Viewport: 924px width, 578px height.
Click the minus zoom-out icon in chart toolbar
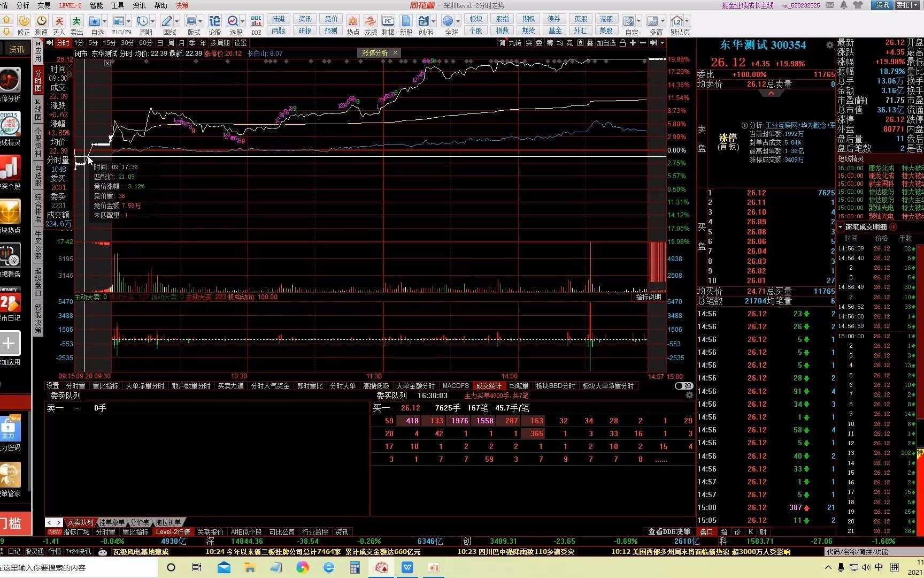pyautogui.click(x=643, y=43)
